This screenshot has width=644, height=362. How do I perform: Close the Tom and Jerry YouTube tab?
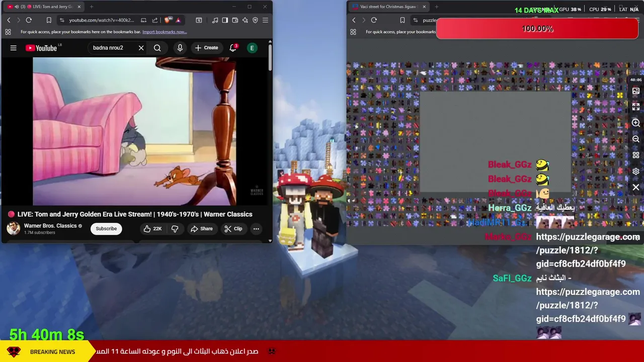(79, 7)
